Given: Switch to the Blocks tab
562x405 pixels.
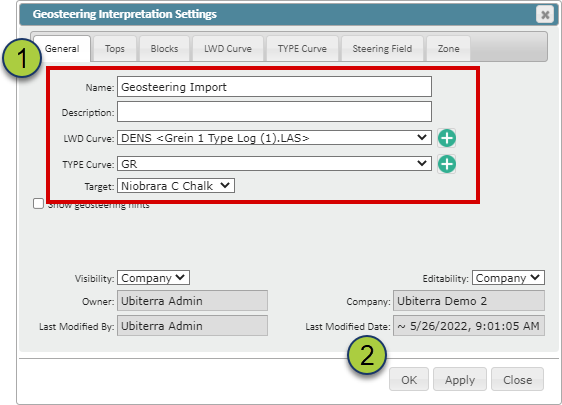Looking at the screenshot, I should [164, 49].
